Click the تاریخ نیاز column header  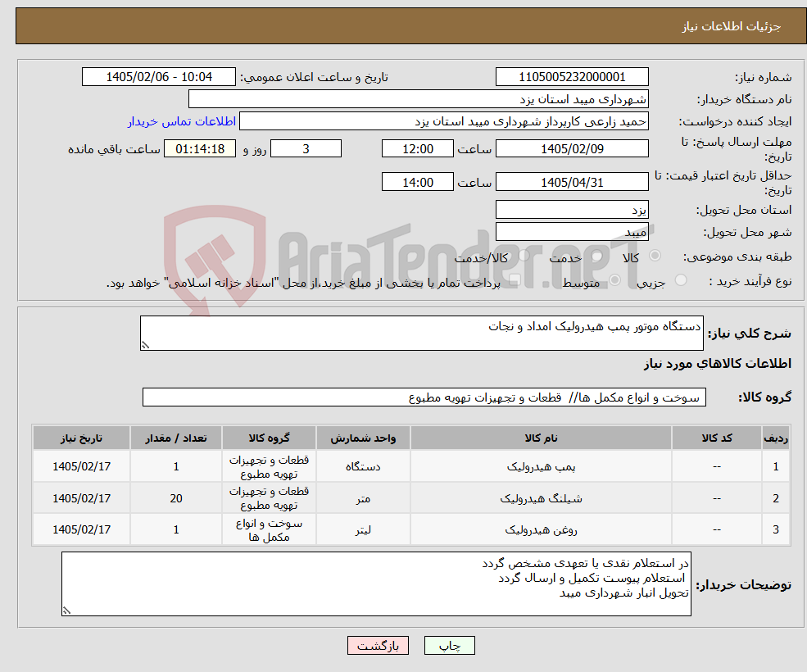click(x=81, y=438)
